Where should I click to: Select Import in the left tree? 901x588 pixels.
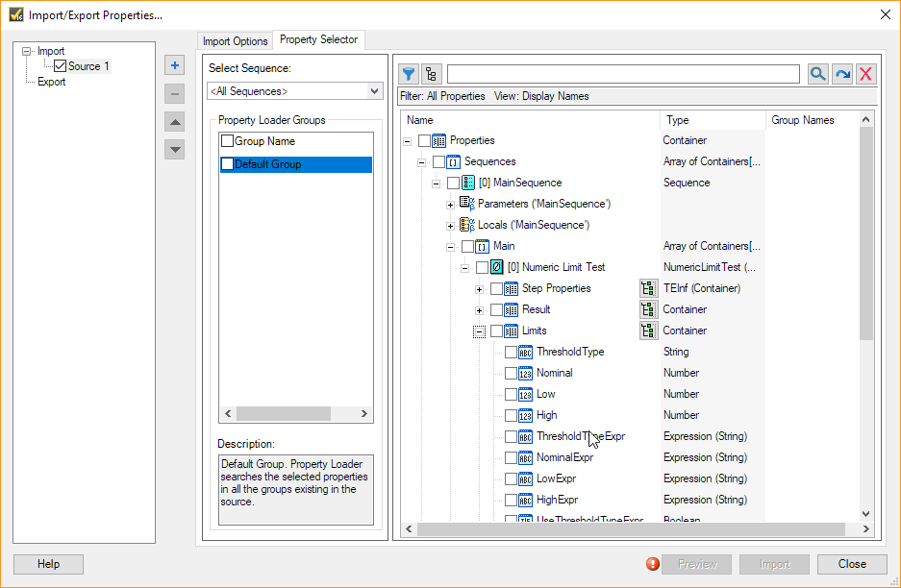point(51,51)
